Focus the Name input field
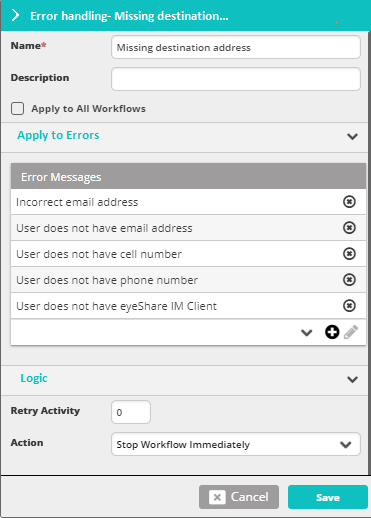 236,47
